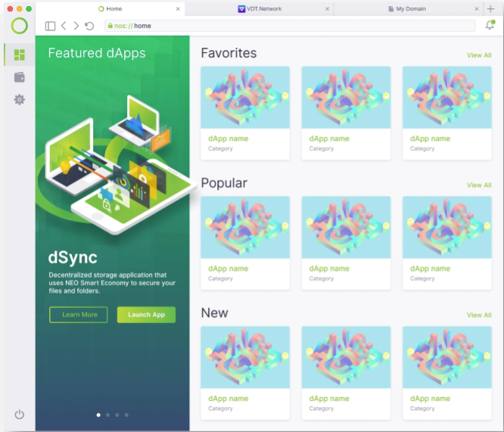Open third New section dApp thumbnail
The width and height of the screenshot is (504, 432).
(x=447, y=357)
